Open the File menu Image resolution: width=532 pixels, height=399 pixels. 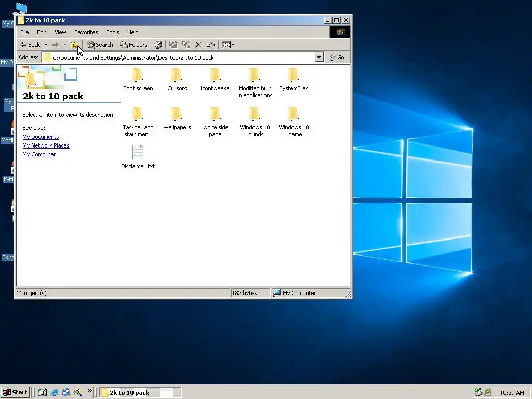point(24,32)
